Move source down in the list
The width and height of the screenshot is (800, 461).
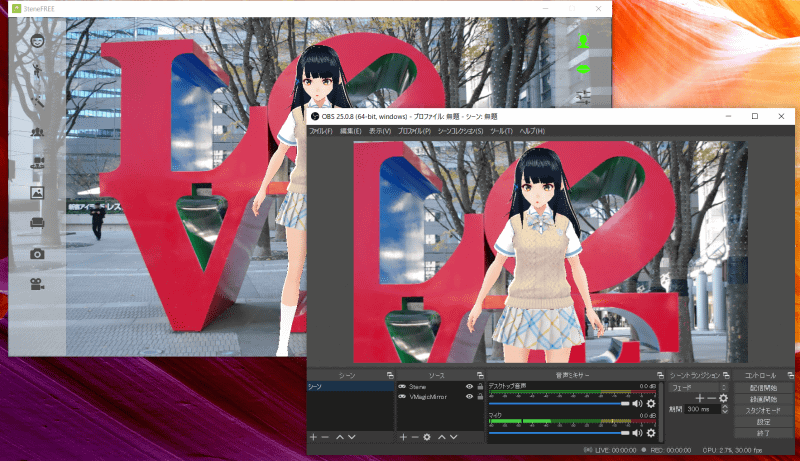[x=454, y=437]
